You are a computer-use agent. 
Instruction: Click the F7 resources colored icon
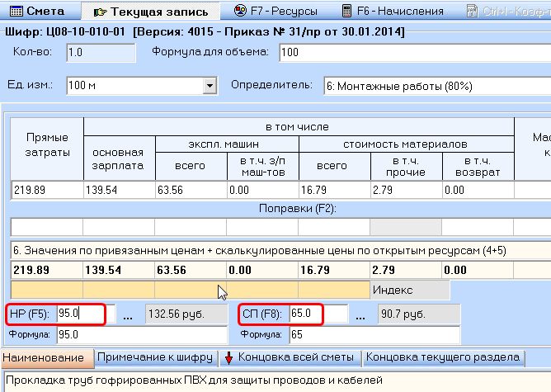pyautogui.click(x=240, y=11)
